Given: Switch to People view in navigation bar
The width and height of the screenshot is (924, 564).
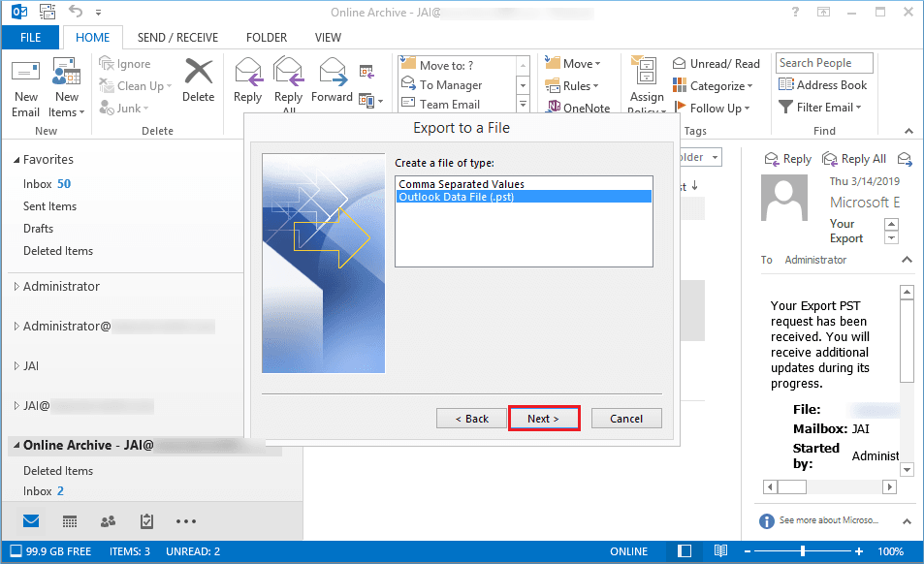Looking at the screenshot, I should 108,521.
